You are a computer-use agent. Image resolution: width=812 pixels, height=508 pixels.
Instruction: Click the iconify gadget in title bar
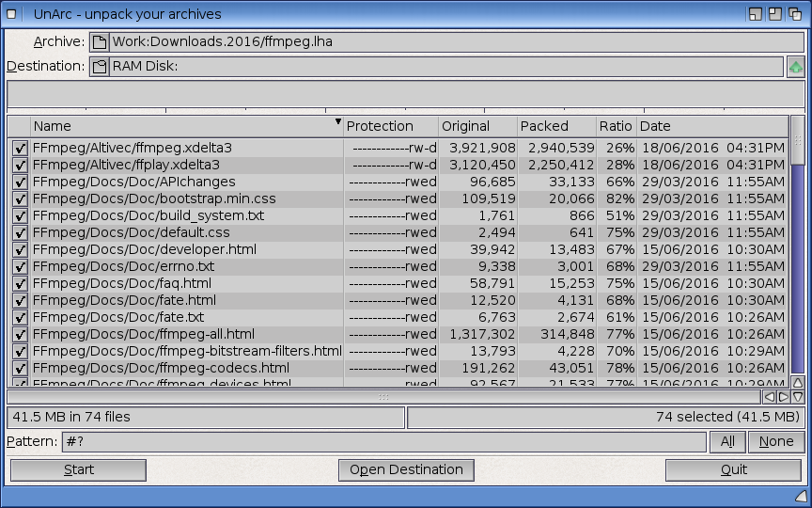click(x=756, y=14)
